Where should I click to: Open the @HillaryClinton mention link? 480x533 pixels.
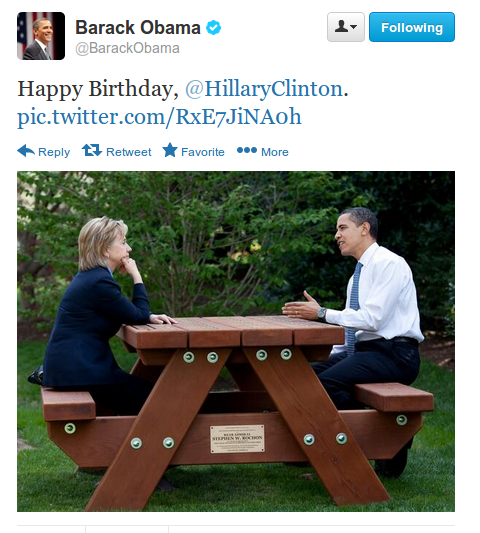[264, 89]
